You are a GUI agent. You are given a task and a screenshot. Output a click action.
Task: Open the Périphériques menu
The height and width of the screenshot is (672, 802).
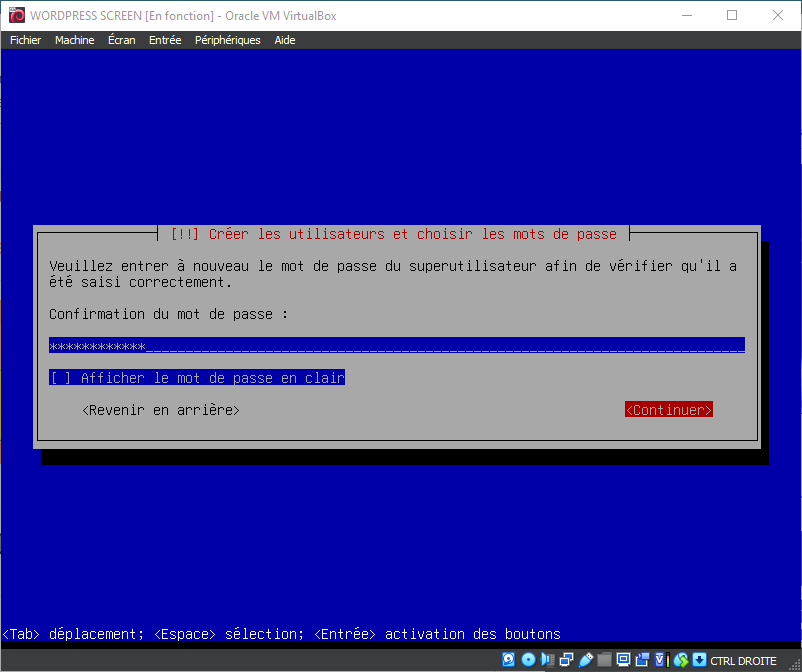(227, 40)
